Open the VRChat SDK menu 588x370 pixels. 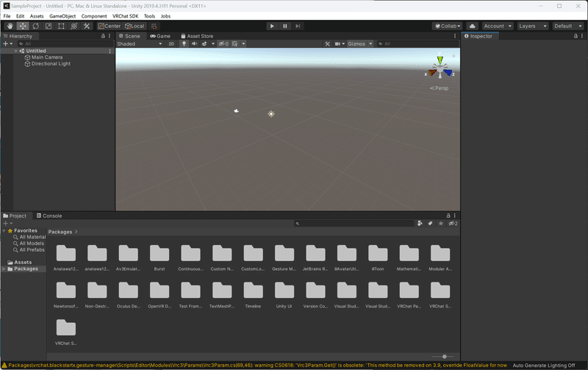(126, 16)
